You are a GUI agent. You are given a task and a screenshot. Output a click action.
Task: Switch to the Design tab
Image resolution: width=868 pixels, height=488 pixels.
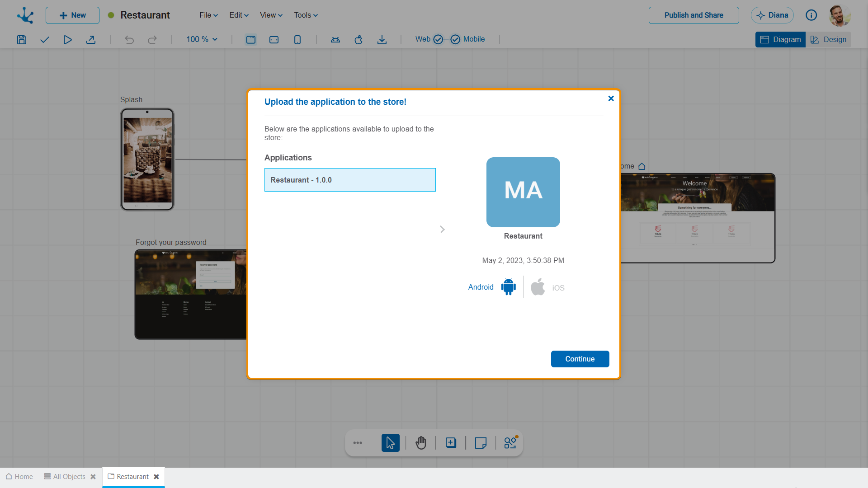(x=828, y=40)
